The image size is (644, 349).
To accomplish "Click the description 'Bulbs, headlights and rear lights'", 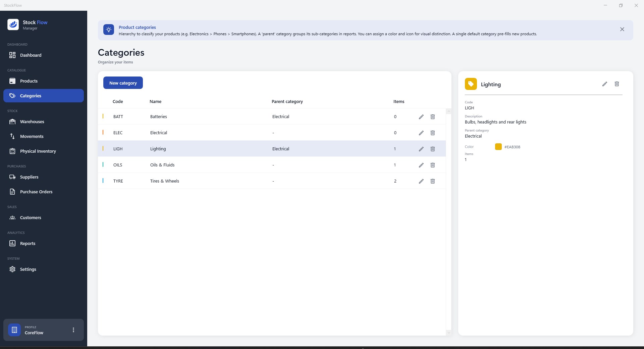I will pos(495,122).
